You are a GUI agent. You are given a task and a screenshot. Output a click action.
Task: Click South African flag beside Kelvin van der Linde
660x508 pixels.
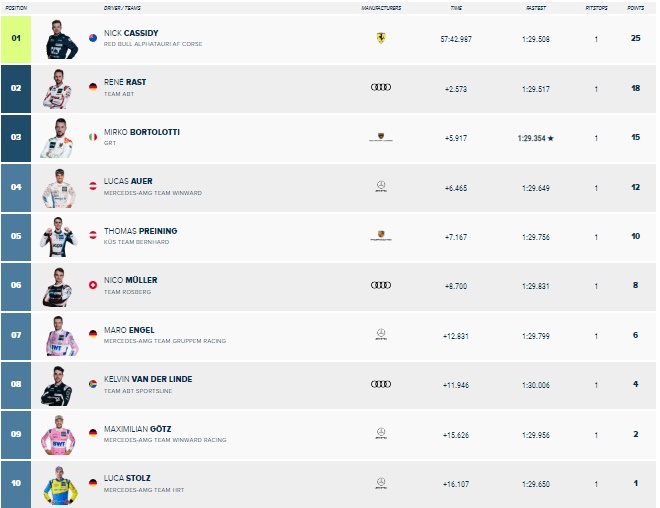(93, 384)
